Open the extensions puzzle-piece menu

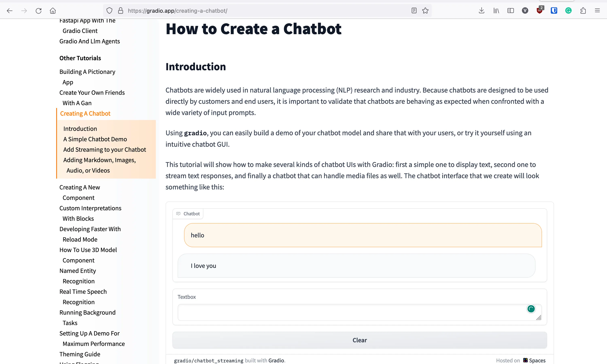tap(583, 11)
